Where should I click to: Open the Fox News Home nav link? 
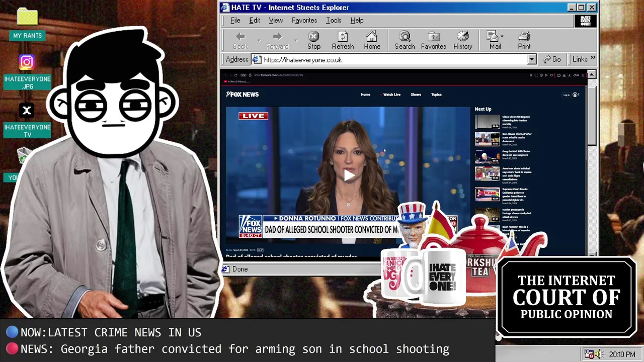[x=365, y=95]
